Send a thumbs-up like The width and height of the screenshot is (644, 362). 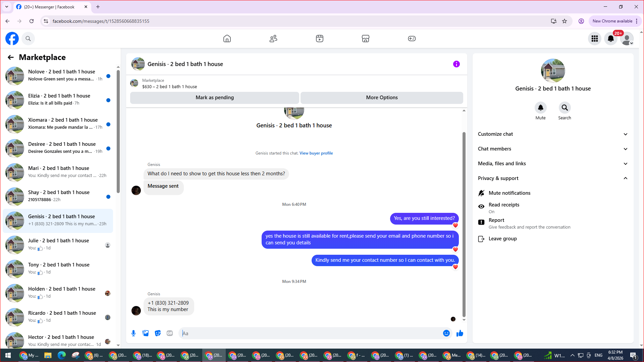[x=460, y=333]
